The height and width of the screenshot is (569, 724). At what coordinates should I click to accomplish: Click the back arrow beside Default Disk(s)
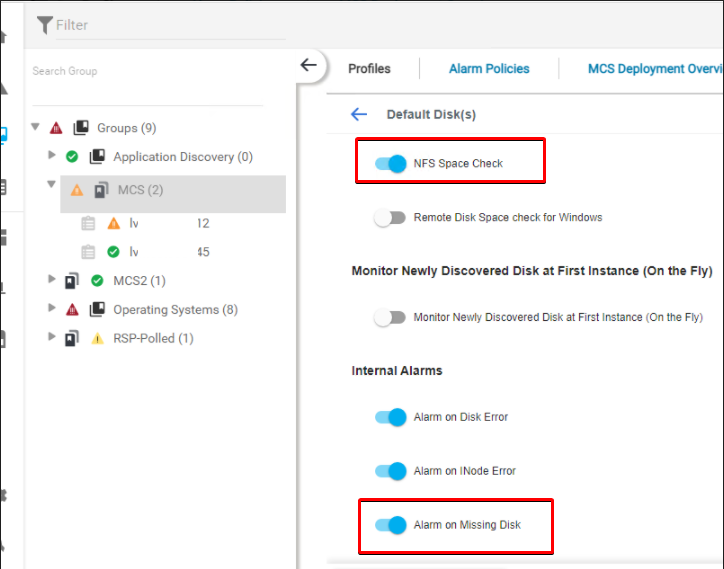[x=359, y=114]
